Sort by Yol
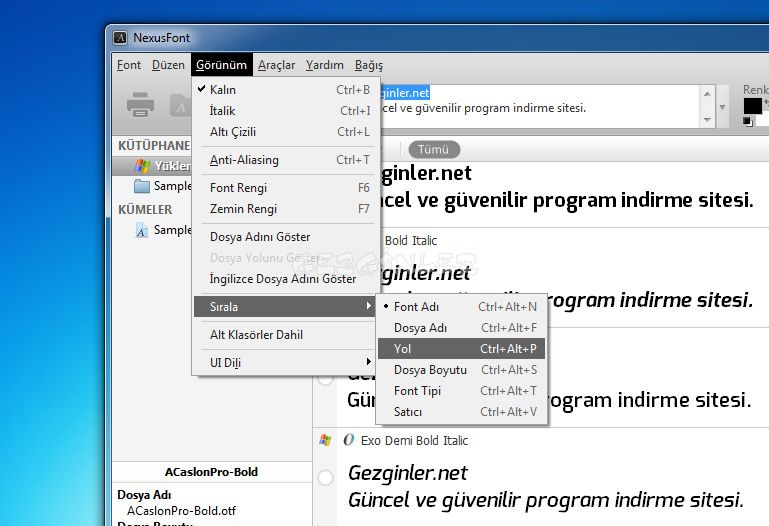Image resolution: width=769 pixels, height=526 pixels. coord(461,349)
